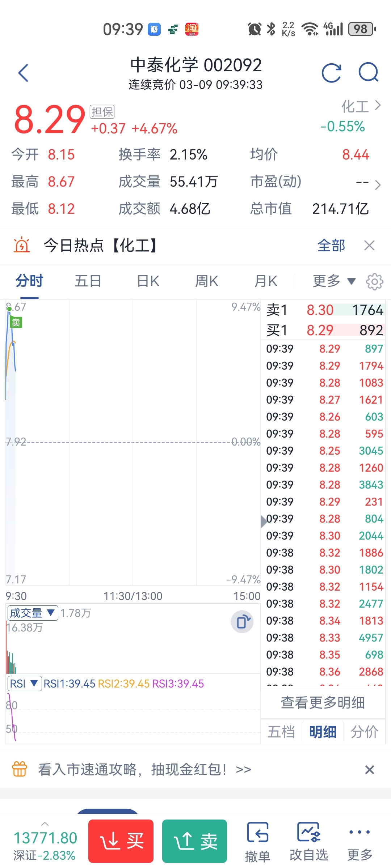This screenshot has width=391, height=868.
Task: Open the 成交量 indicator dropdown
Action: [x=32, y=613]
